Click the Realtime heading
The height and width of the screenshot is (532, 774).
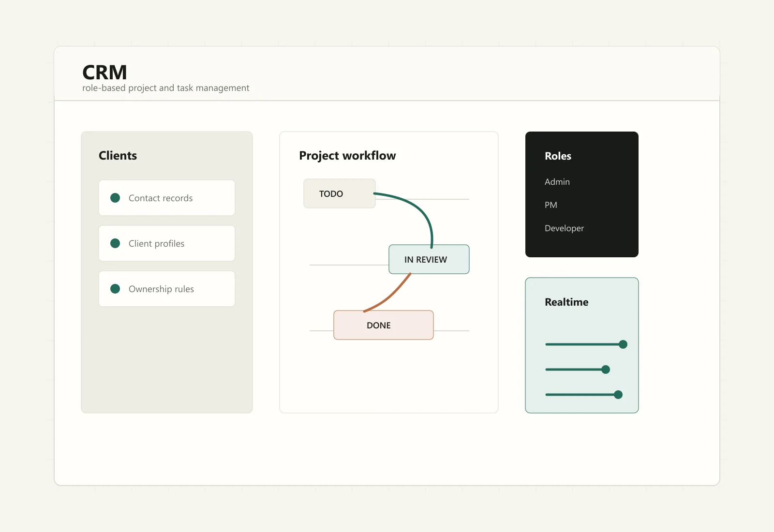point(566,302)
